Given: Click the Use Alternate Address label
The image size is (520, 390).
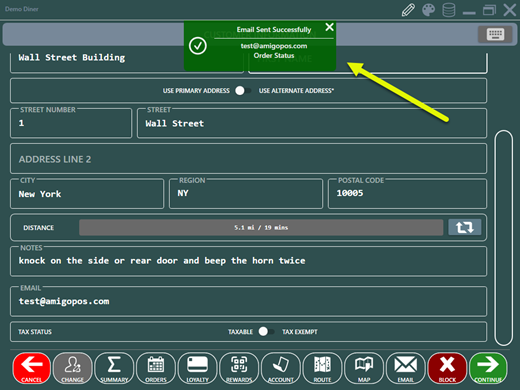Looking at the screenshot, I should point(296,91).
